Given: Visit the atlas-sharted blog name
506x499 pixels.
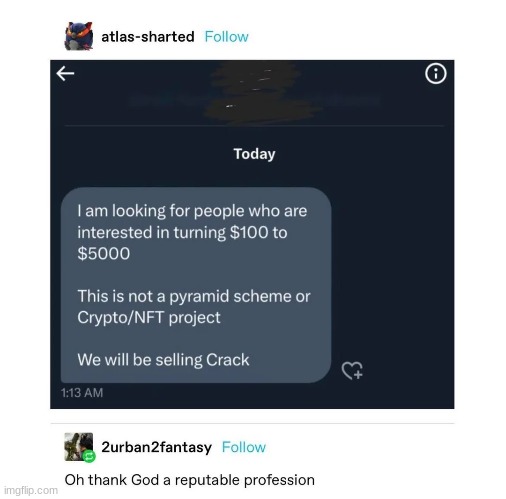Looking at the screenshot, I should click(148, 36).
